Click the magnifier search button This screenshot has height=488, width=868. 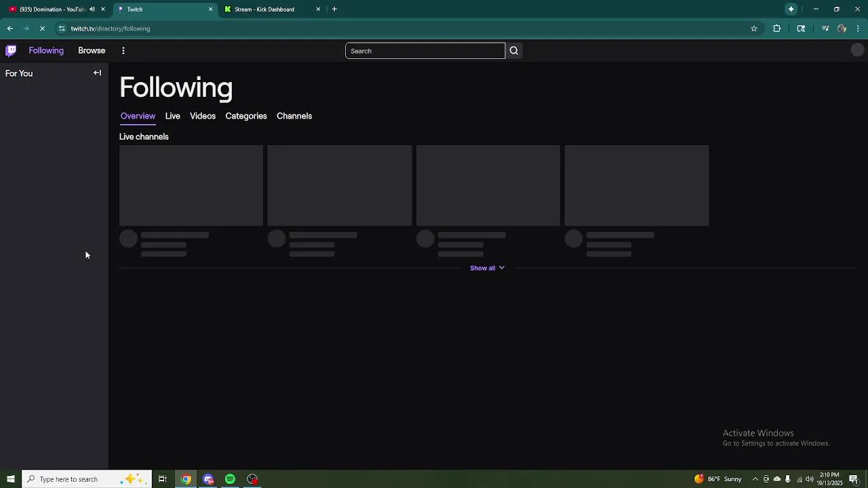coord(514,51)
